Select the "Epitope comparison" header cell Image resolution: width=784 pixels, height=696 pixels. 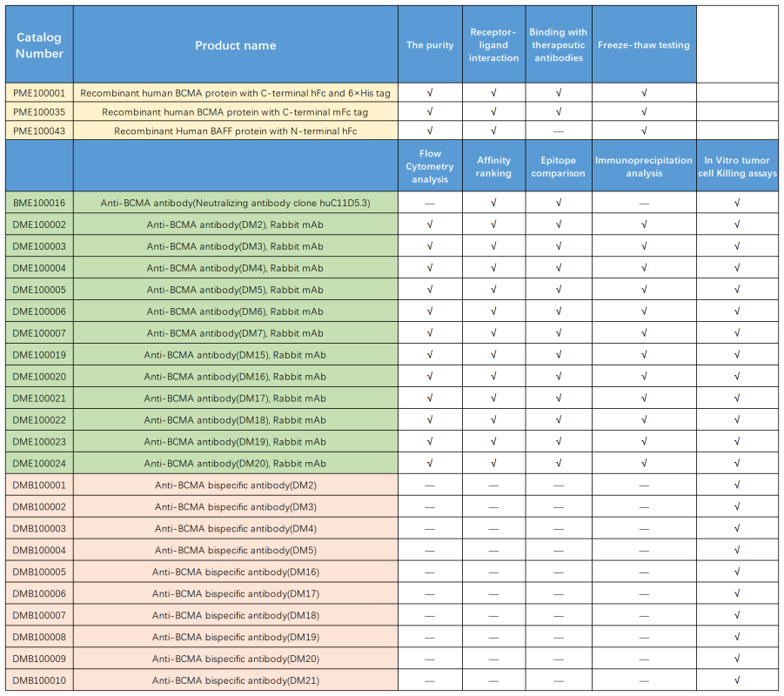[559, 166]
